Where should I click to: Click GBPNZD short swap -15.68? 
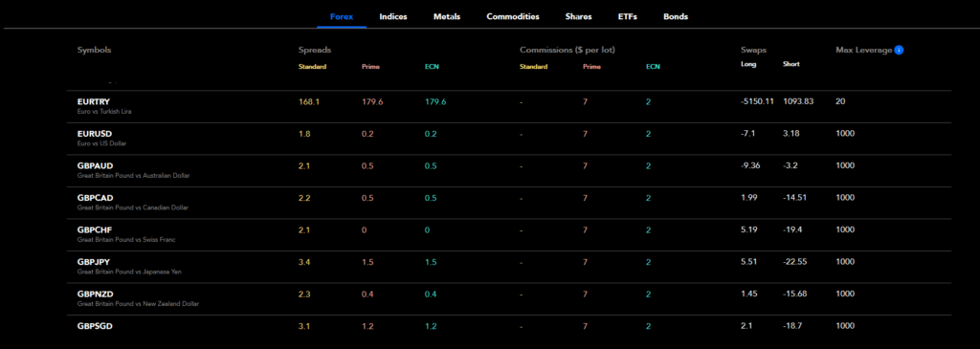click(x=795, y=294)
